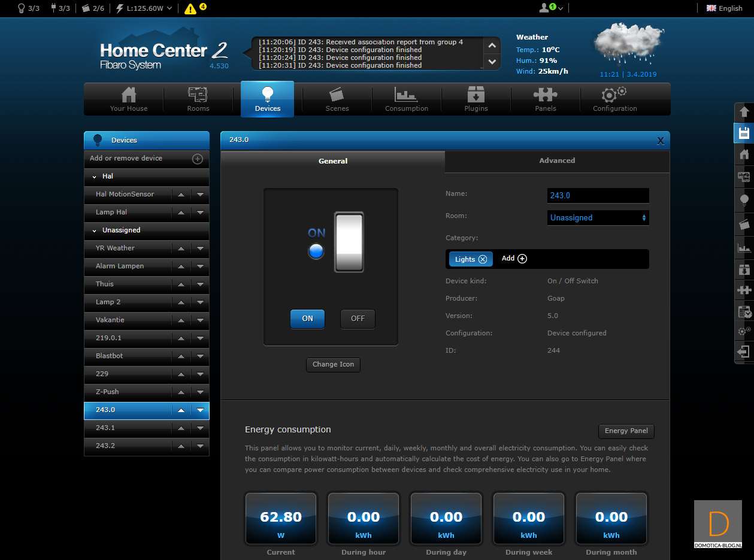Open the user account dropdown
754x560 pixels.
click(x=552, y=8)
